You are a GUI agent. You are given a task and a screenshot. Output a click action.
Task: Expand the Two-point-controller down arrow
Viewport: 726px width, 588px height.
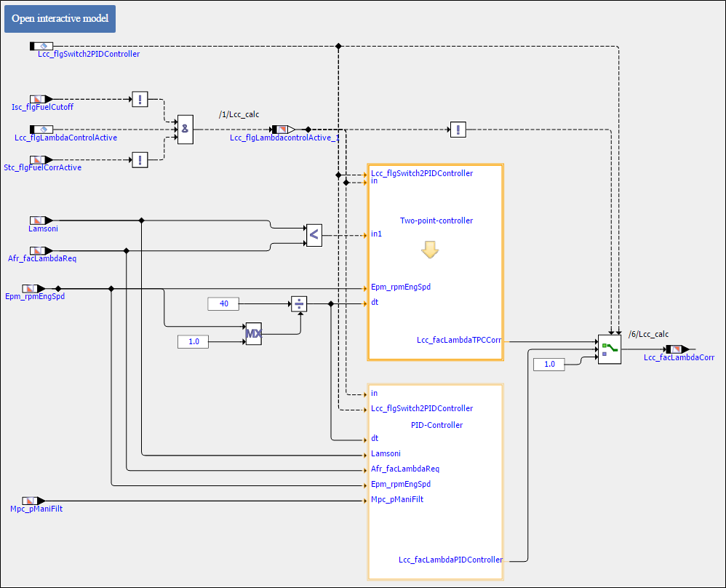point(430,250)
